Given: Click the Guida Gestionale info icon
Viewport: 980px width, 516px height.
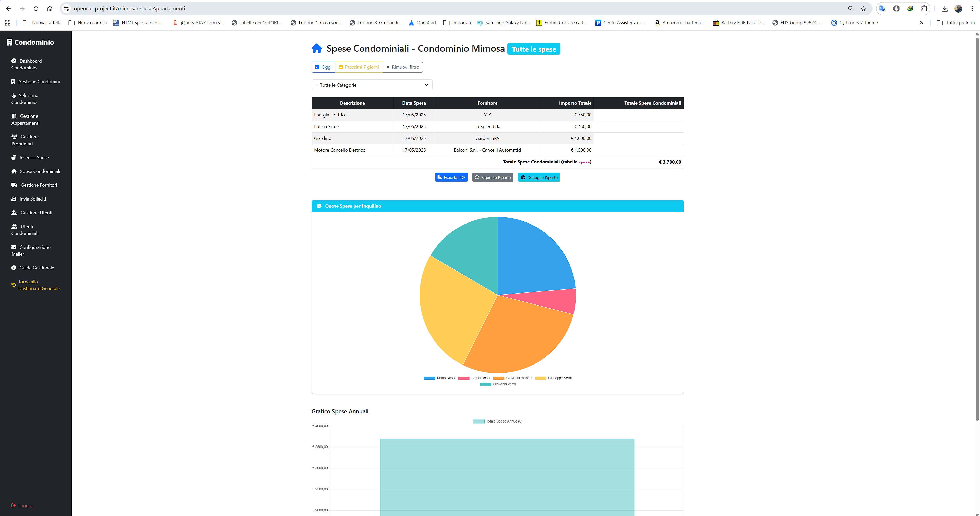Looking at the screenshot, I should tap(14, 268).
